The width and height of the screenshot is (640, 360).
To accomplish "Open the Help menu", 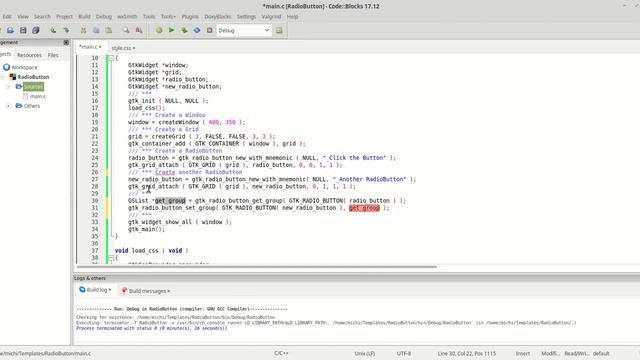I will (292, 17).
